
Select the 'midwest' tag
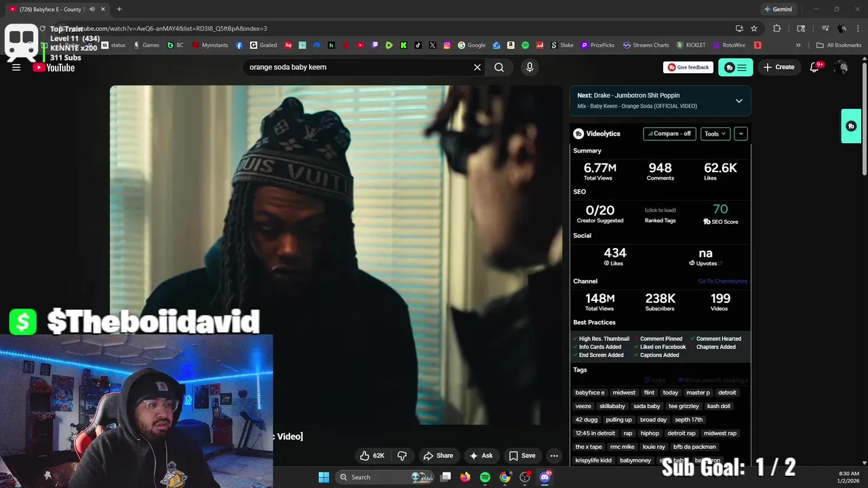click(624, 392)
